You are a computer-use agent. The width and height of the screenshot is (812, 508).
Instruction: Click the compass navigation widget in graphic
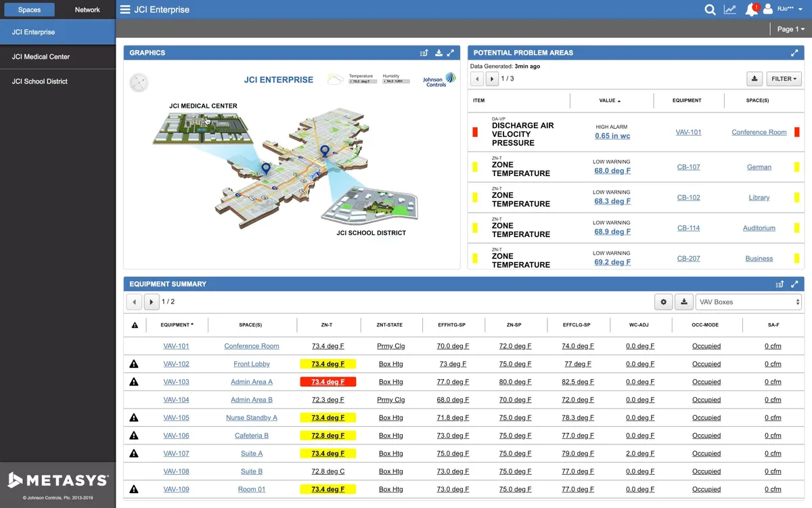pos(139,83)
